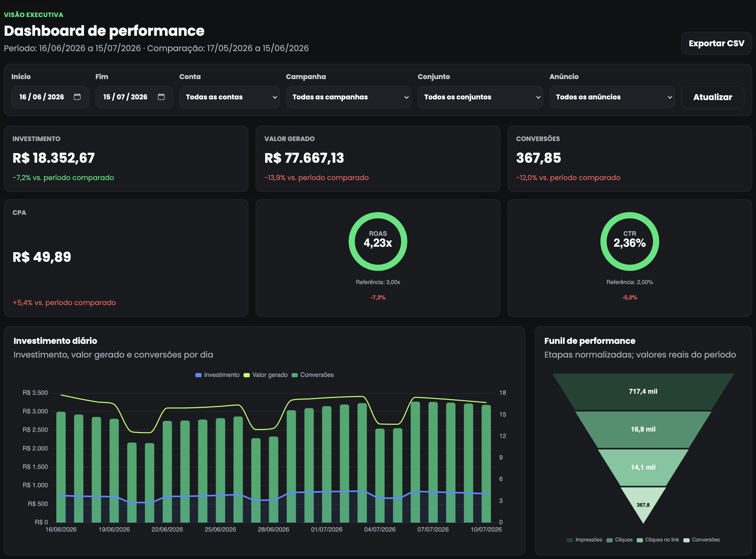Click the 16/06/2026 x-axis label
The image size is (756, 559).
(61, 529)
